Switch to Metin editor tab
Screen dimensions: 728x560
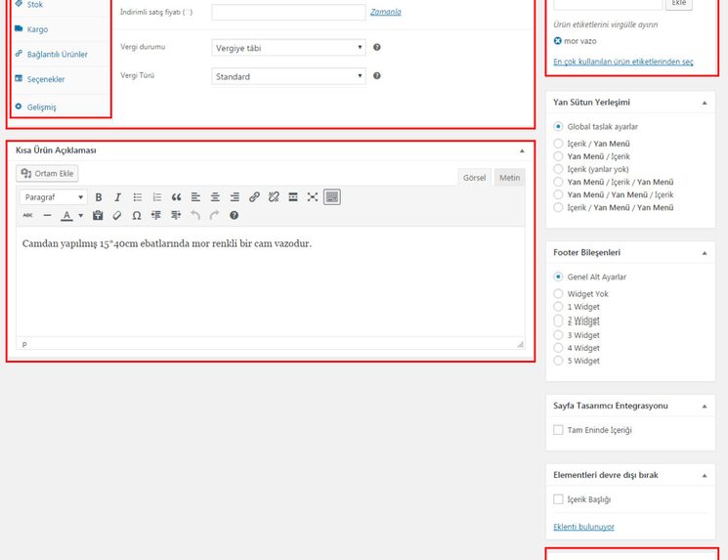pos(509,177)
